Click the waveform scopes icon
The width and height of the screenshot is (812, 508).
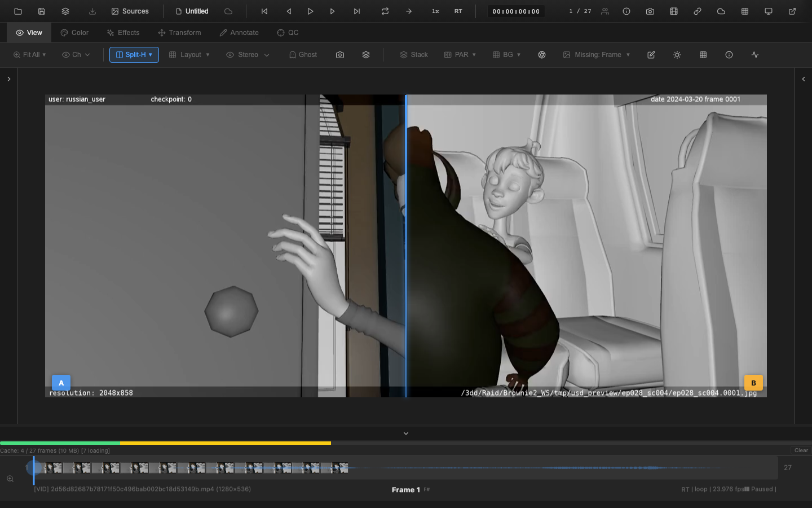coord(755,55)
